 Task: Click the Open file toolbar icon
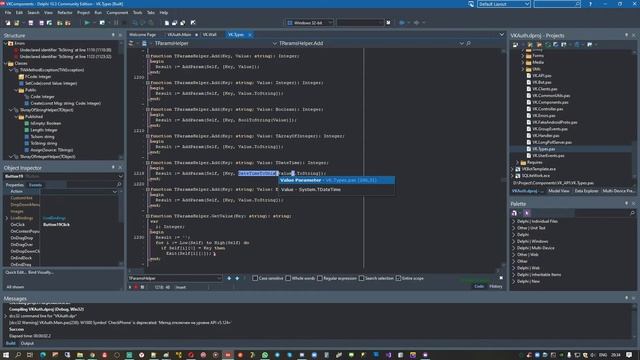pyautogui.click(x=17, y=23)
